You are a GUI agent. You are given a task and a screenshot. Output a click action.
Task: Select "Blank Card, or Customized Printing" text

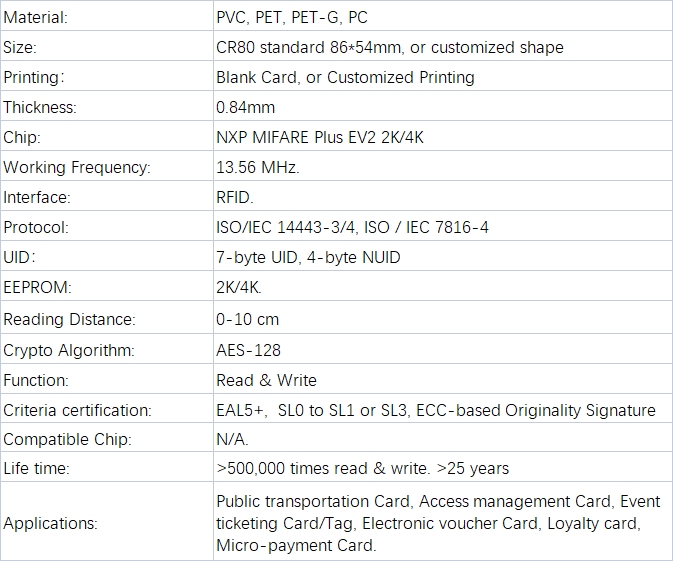345,77
